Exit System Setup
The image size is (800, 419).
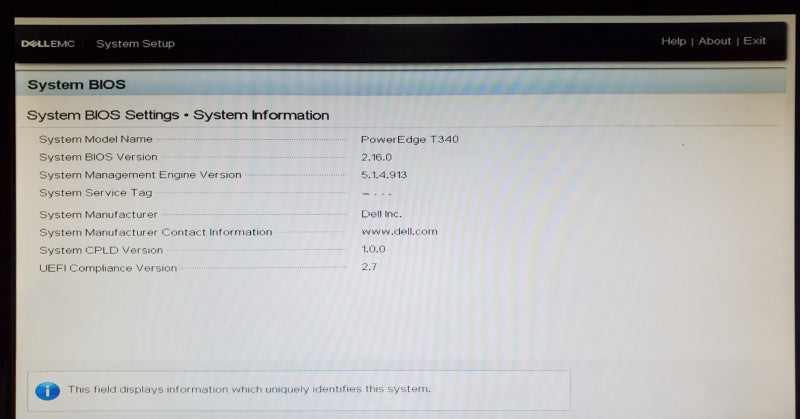coord(755,40)
